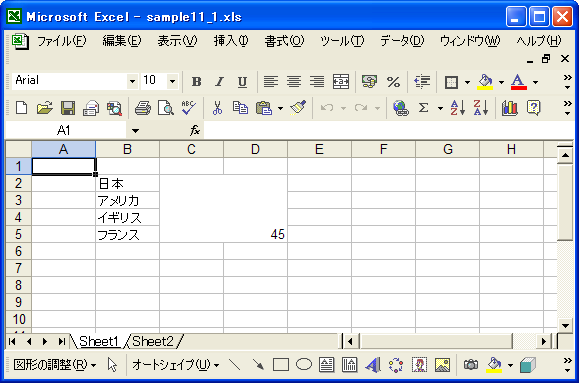Center cell text
This screenshot has height=383, width=579.
click(294, 82)
